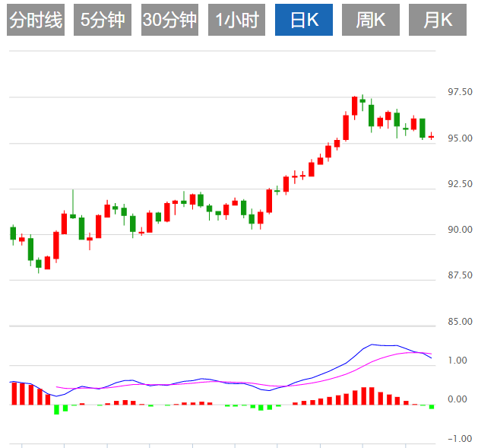Select the 5分钟 chart tab
478x448 pixels.
pyautogui.click(x=102, y=21)
